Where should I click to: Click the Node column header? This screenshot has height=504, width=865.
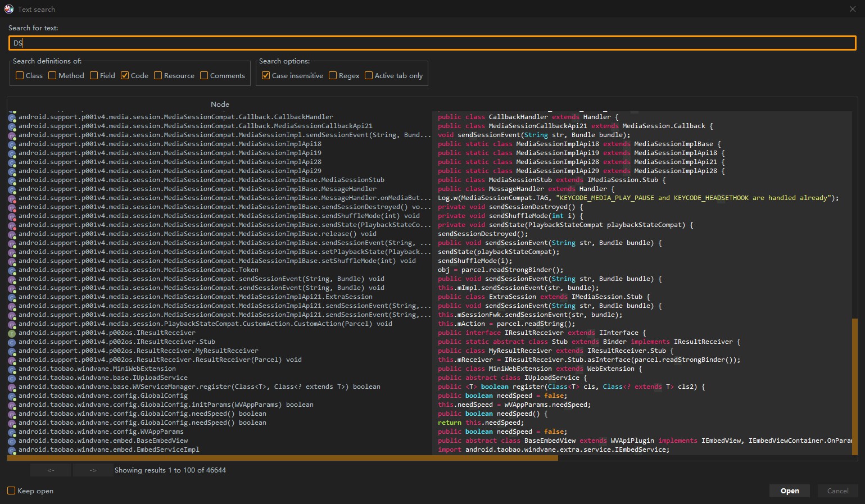click(220, 104)
